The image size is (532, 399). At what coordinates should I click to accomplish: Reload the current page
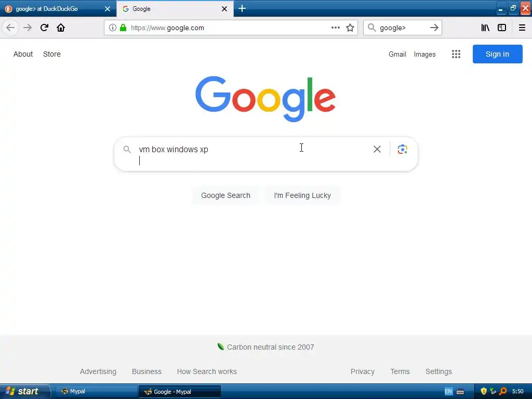click(44, 28)
